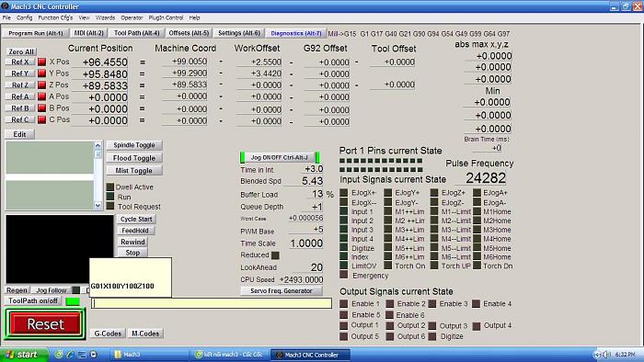Click Cycle Start button
Screen dimensions: 644x362
136,219
